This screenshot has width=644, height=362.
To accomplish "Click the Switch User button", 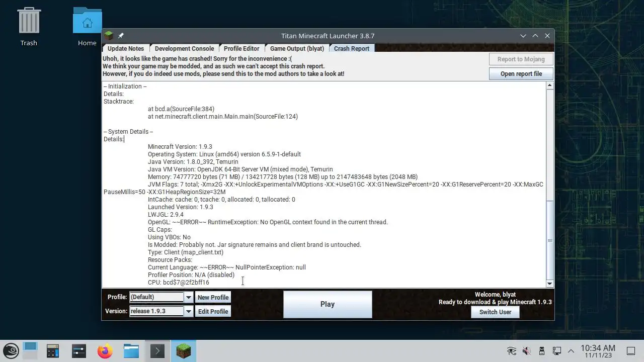I will [x=495, y=312].
